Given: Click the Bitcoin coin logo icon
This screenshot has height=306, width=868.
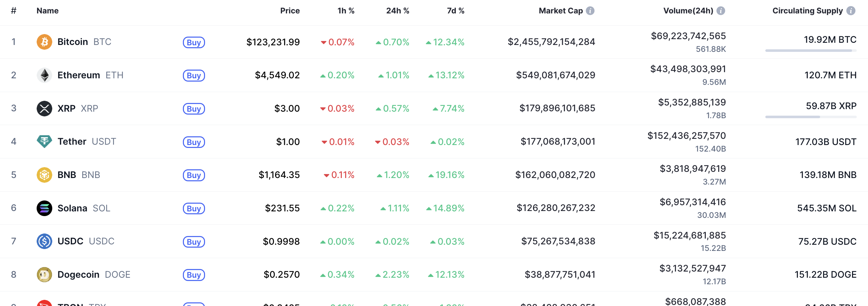Looking at the screenshot, I should coord(44,42).
